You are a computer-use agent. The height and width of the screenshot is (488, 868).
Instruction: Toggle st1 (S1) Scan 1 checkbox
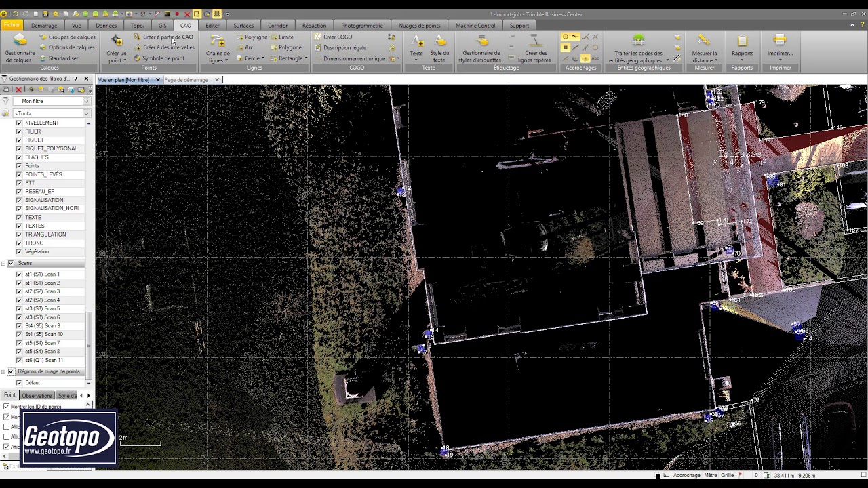(x=19, y=274)
